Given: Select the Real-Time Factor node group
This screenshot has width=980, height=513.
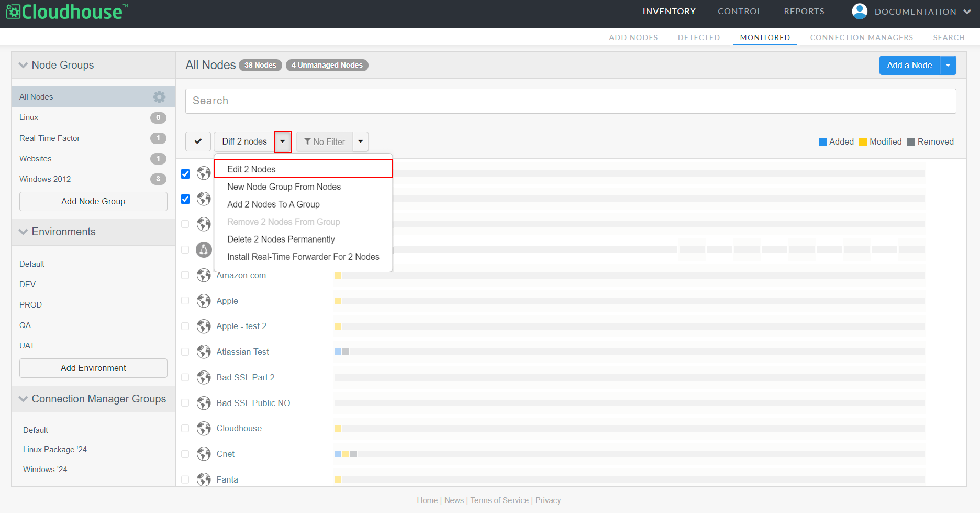Looking at the screenshot, I should [x=93, y=138].
